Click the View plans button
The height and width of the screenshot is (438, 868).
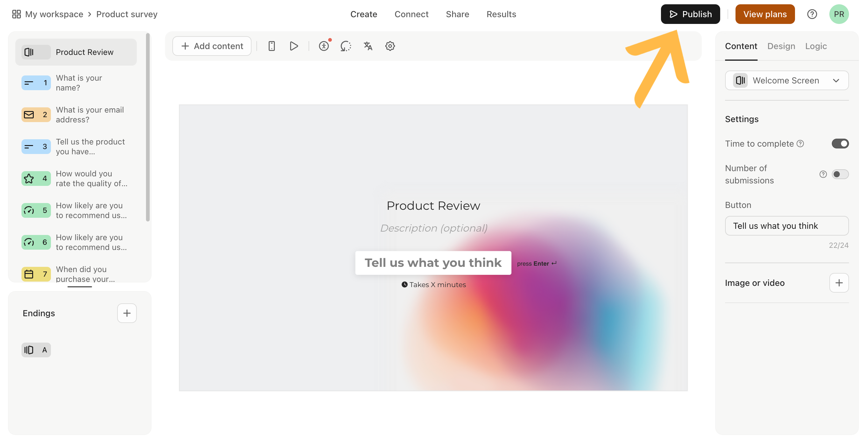[x=765, y=14]
